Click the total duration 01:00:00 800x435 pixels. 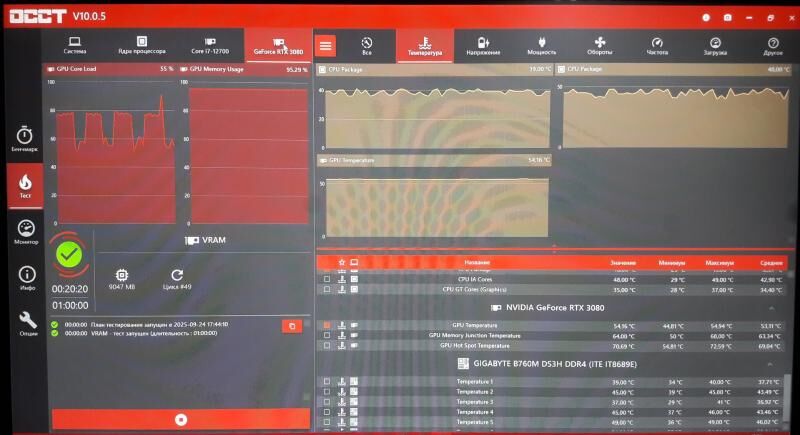[x=70, y=305]
